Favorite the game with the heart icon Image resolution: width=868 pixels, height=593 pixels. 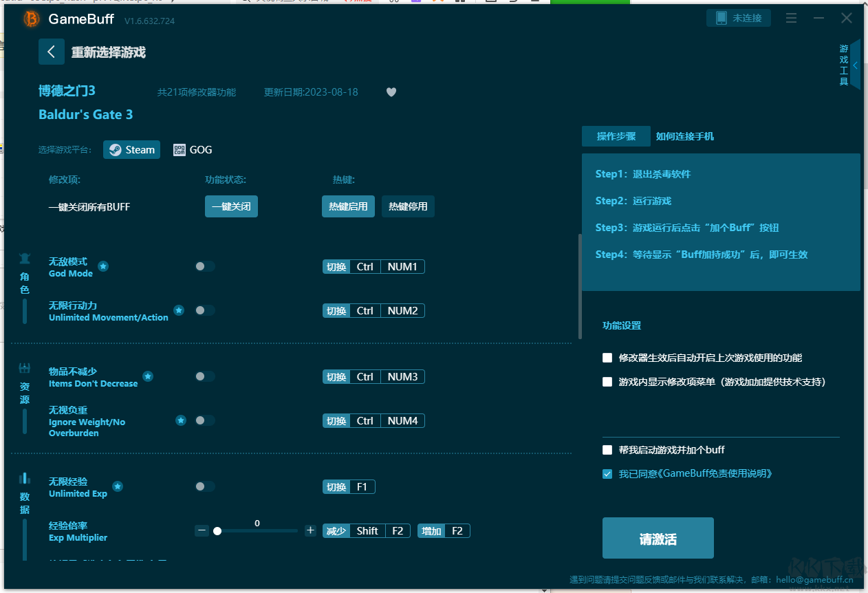click(x=391, y=92)
